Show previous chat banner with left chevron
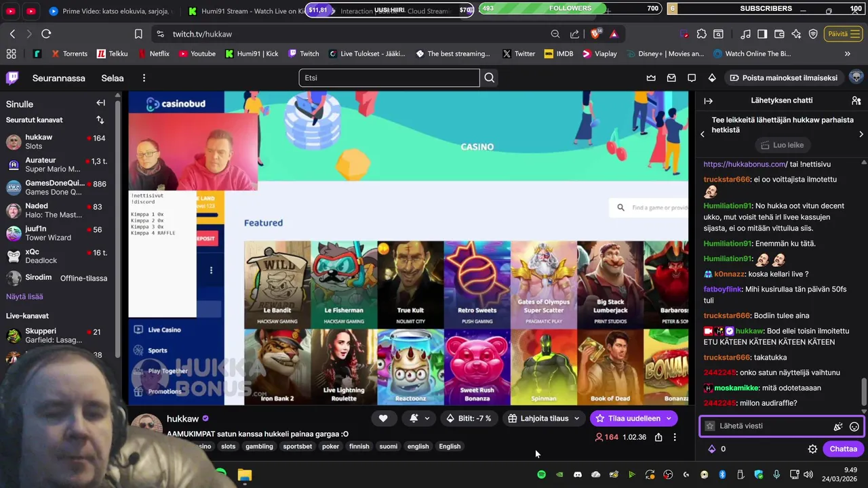The height and width of the screenshot is (488, 868). (703, 134)
